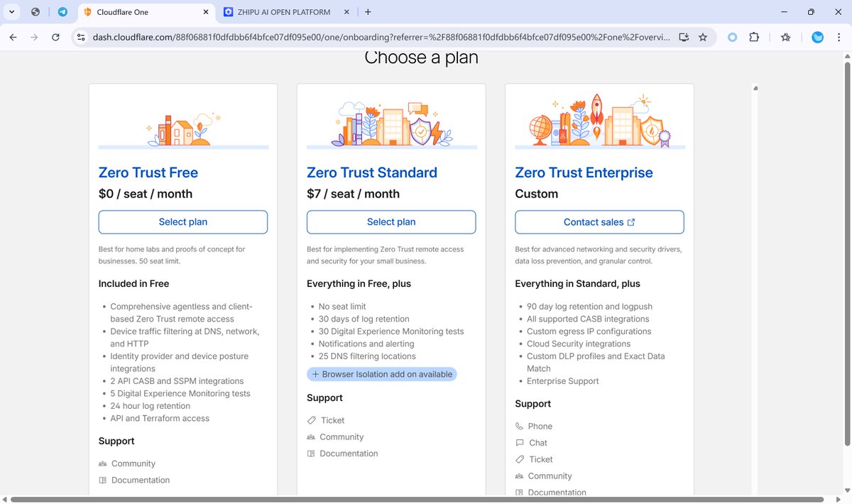This screenshot has height=504, width=852.
Task: Click Documentation icon under Free Support
Action: click(x=103, y=481)
